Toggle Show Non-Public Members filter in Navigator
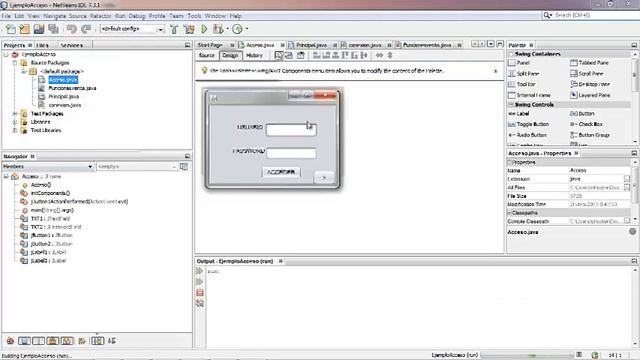The image size is (640, 360). coord(53,341)
